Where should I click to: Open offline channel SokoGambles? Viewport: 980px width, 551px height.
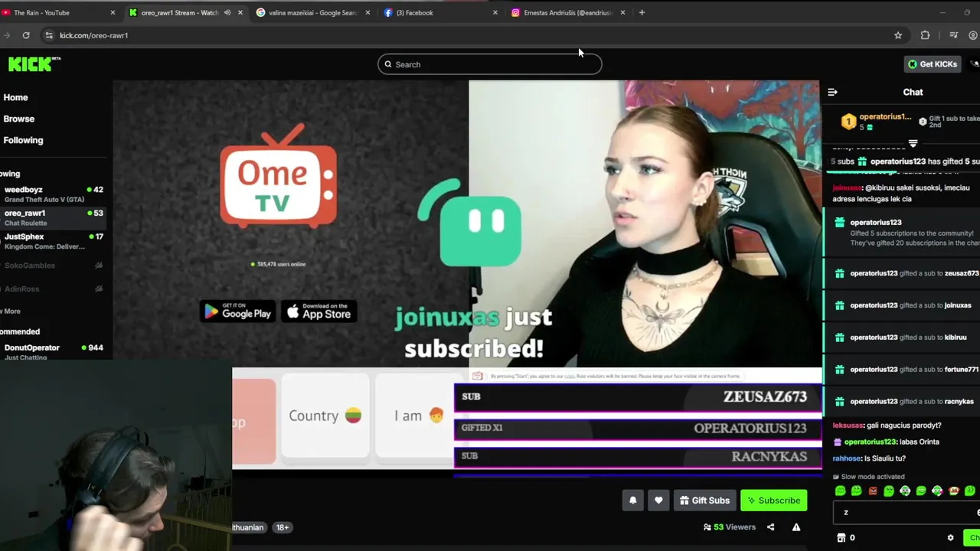click(54, 266)
